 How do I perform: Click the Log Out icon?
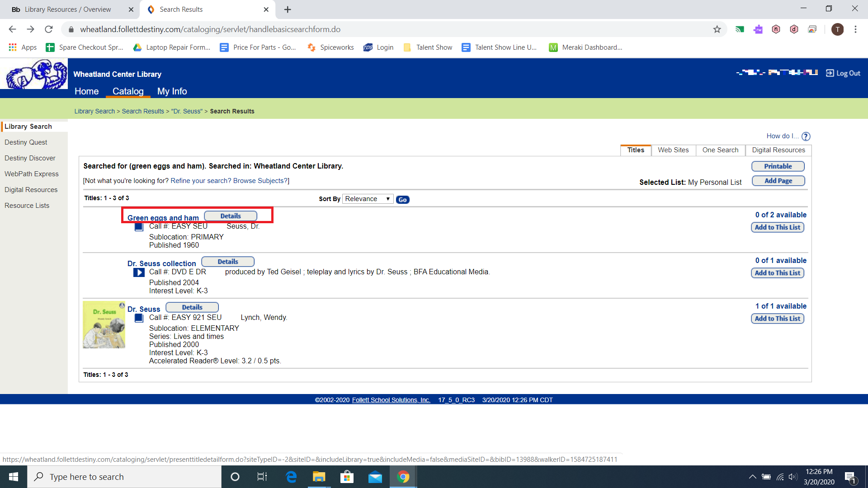click(x=830, y=73)
